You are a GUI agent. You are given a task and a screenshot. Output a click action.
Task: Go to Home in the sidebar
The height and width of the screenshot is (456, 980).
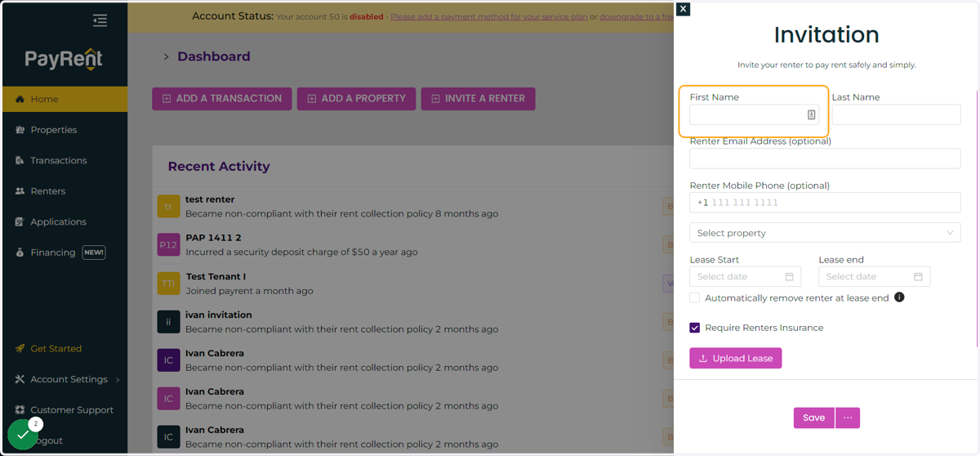65,99
